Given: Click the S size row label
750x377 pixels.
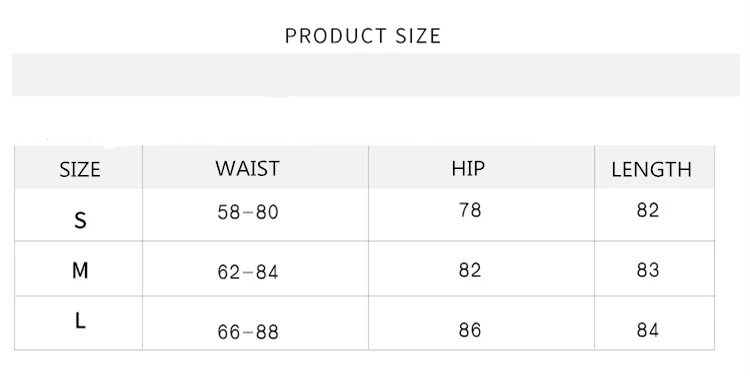Looking at the screenshot, I should click(80, 221).
